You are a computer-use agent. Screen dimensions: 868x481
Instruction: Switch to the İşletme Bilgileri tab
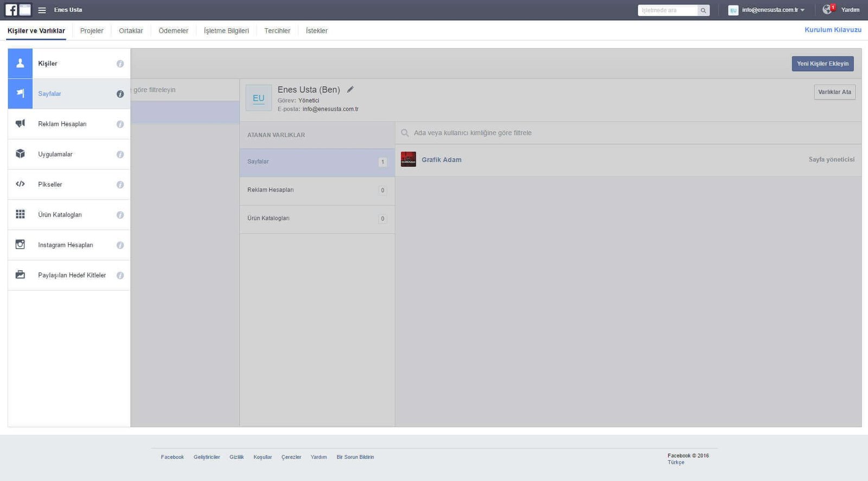[x=226, y=31]
